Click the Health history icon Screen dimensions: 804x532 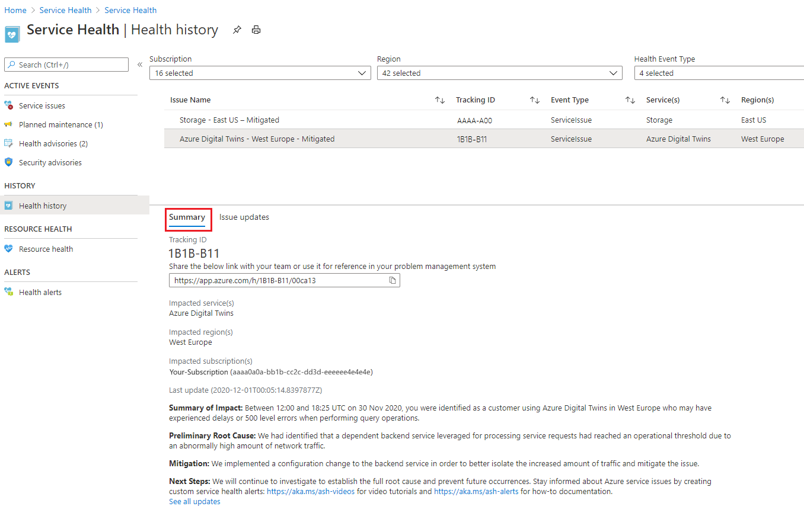click(8, 206)
